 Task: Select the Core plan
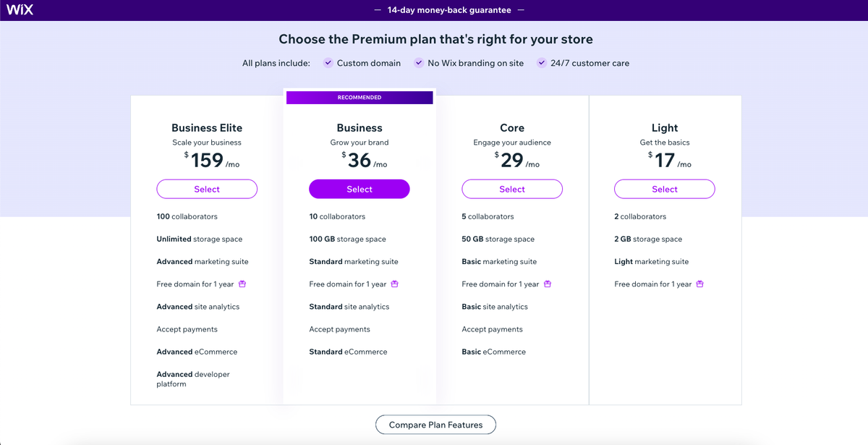(x=511, y=189)
